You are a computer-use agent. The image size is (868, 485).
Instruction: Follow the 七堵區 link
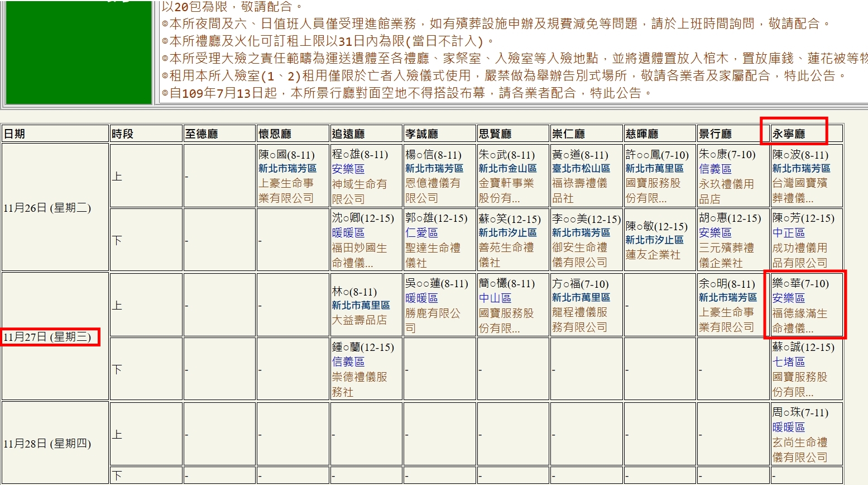coord(789,362)
